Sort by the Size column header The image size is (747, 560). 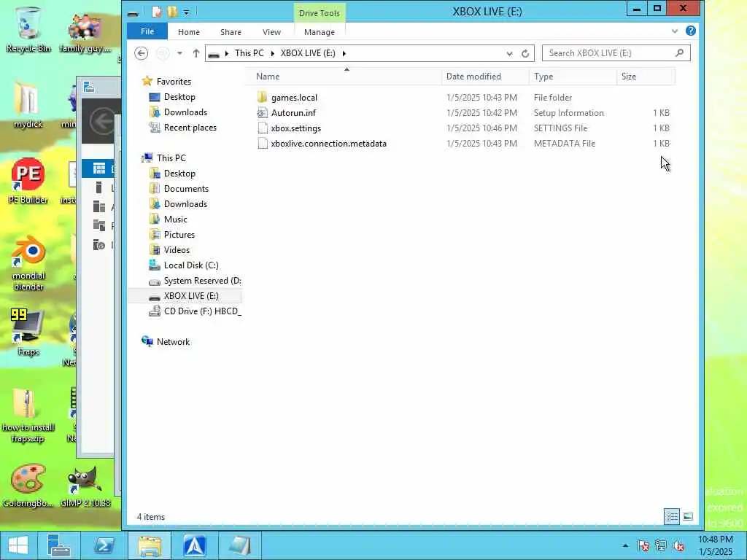[646, 77]
